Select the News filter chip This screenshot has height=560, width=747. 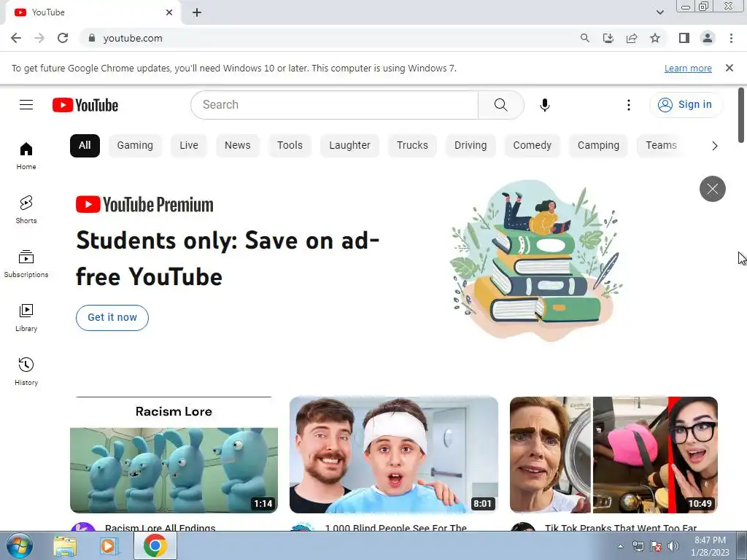pos(237,146)
